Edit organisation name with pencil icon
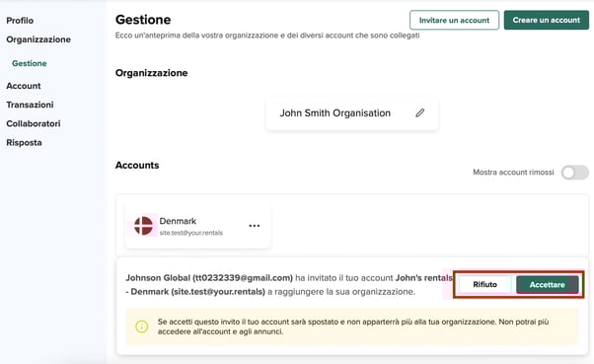Screen dimensions: 594x364 pos(419,112)
